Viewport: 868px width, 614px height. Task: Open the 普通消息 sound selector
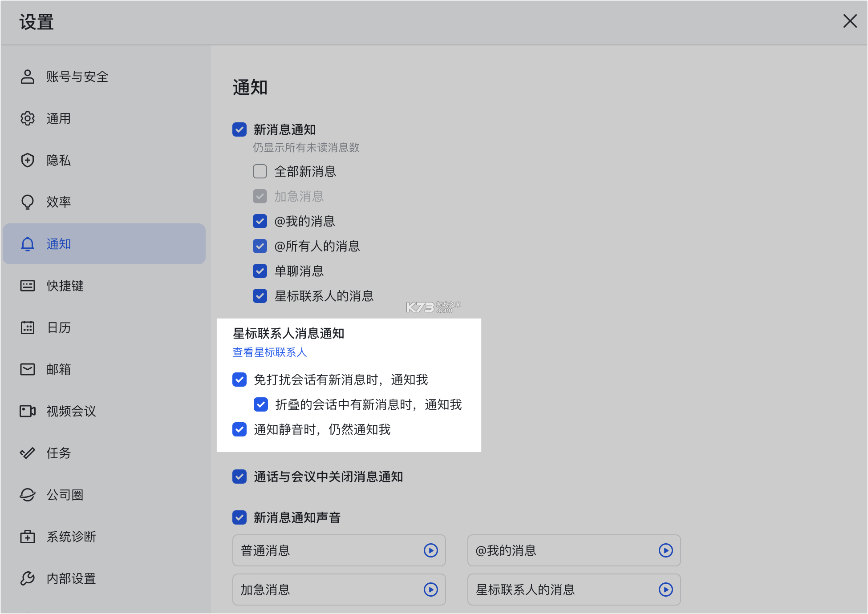pos(339,550)
